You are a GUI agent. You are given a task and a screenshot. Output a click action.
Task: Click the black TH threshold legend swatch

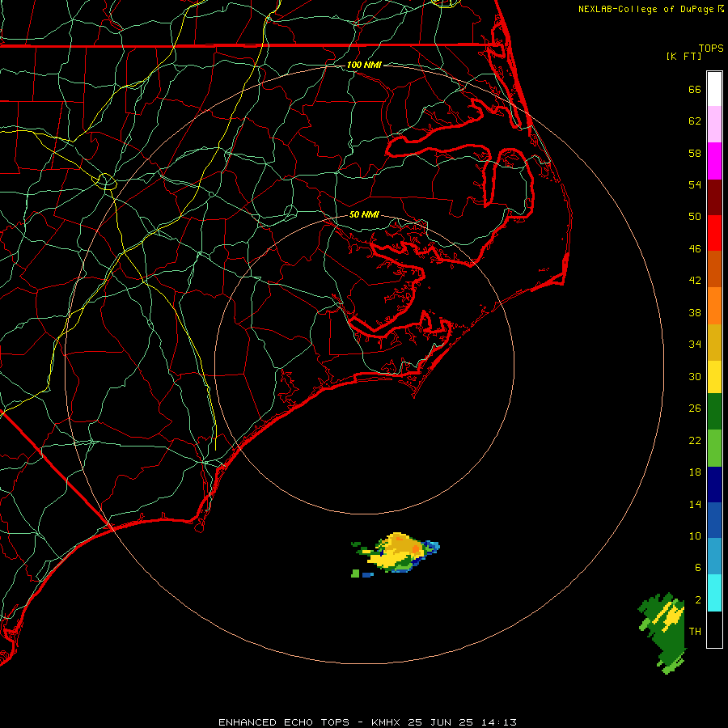714,629
